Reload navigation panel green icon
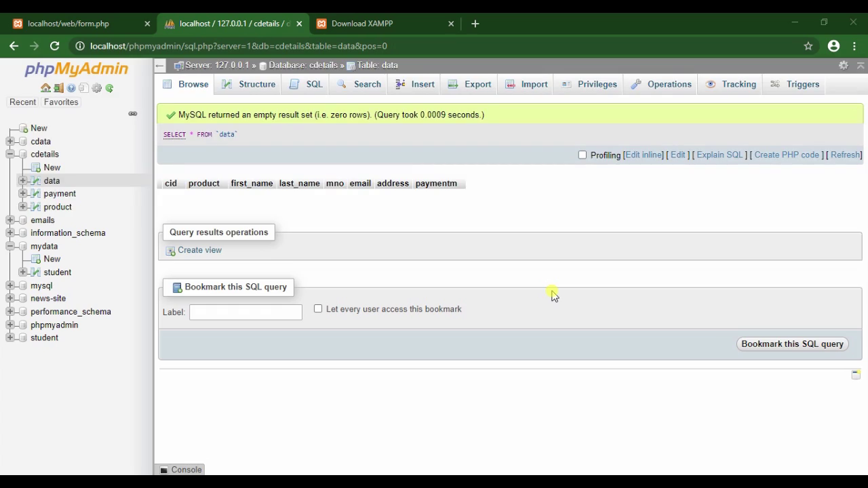The width and height of the screenshot is (868, 488). [x=109, y=88]
